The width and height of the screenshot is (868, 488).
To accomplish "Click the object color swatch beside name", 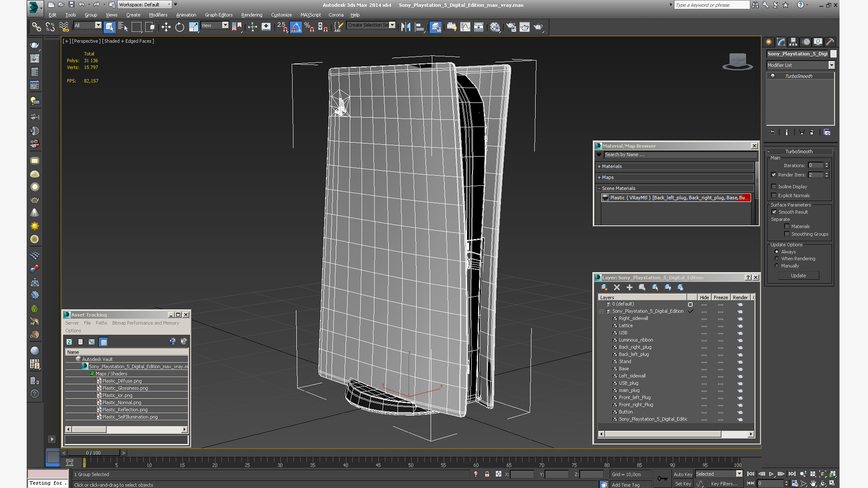I will click(833, 54).
